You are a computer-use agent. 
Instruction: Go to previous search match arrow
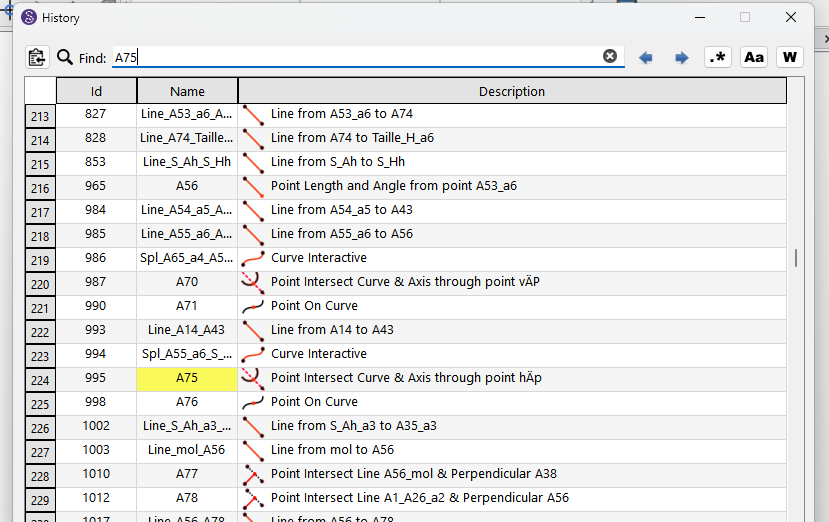point(646,58)
